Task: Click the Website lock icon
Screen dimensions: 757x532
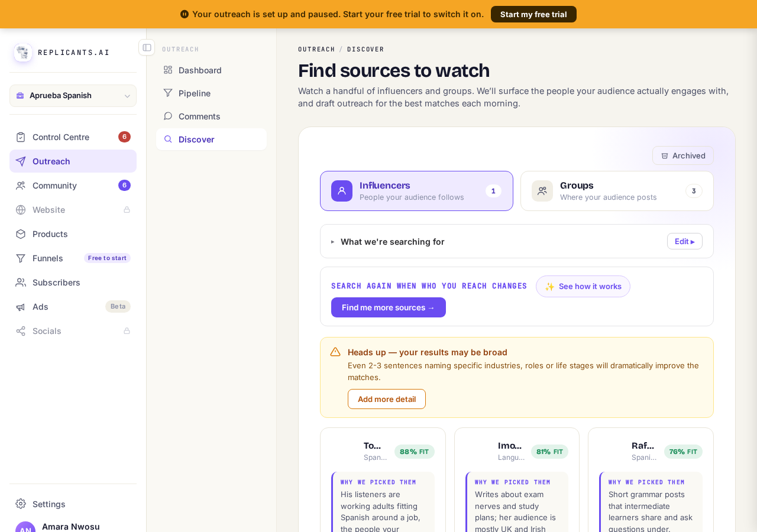Action: (127, 210)
